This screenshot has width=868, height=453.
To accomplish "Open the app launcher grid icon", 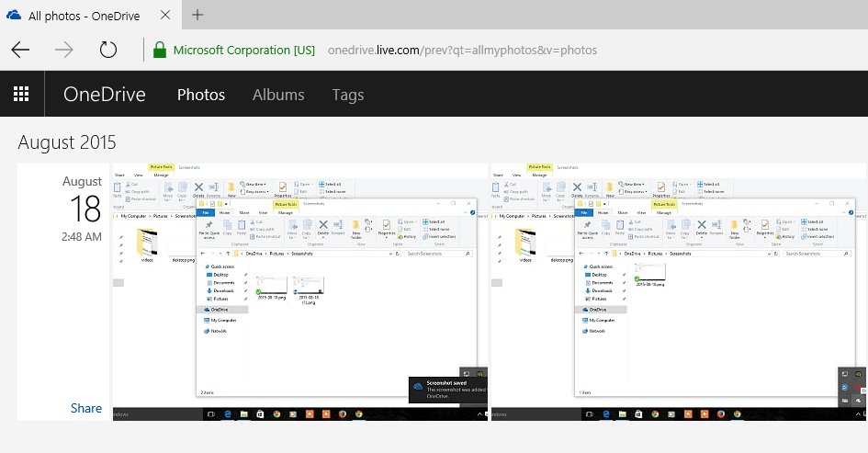I will tap(21, 94).
